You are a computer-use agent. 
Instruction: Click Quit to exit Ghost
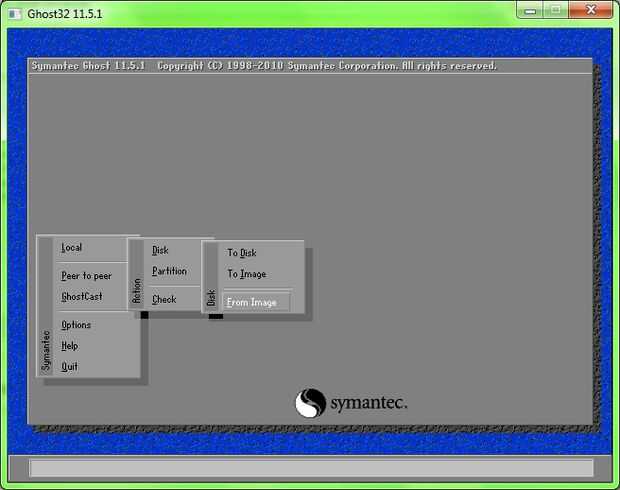pyautogui.click(x=70, y=367)
